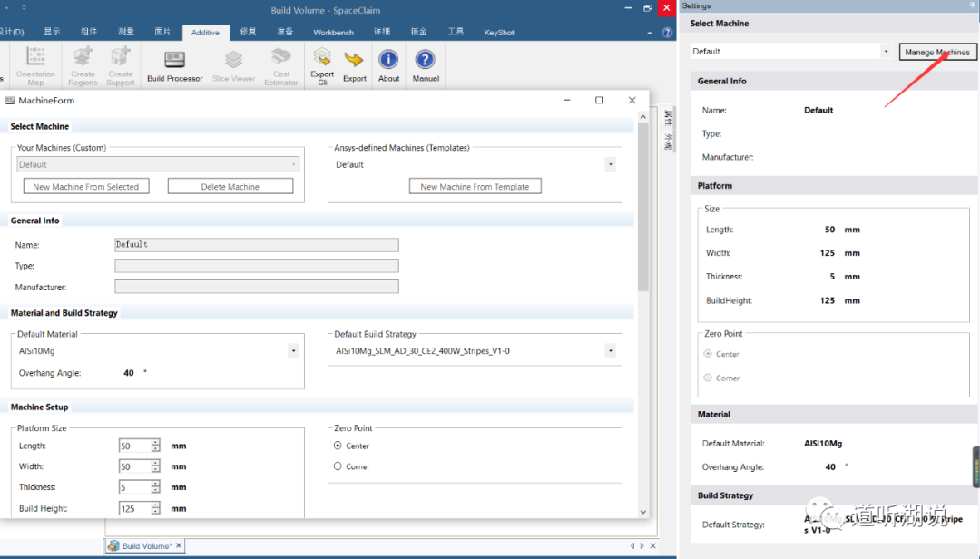Click the Name input field
This screenshot has width=980, height=559.
pos(256,244)
